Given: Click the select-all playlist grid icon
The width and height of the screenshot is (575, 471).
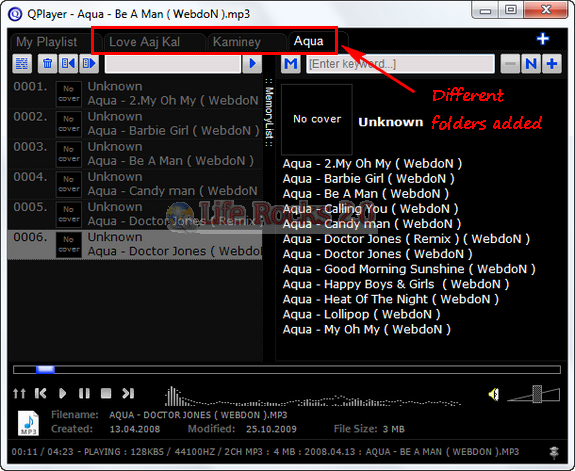Looking at the screenshot, I should pos(22,64).
